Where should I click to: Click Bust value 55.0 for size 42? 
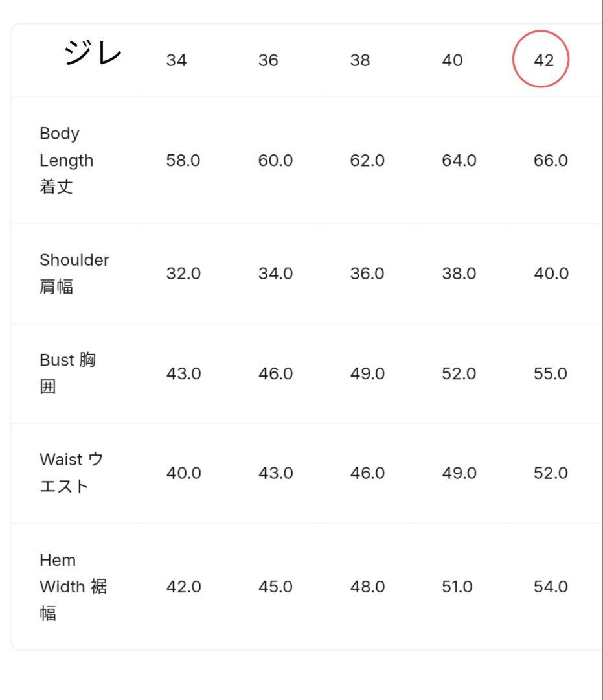[x=551, y=374]
